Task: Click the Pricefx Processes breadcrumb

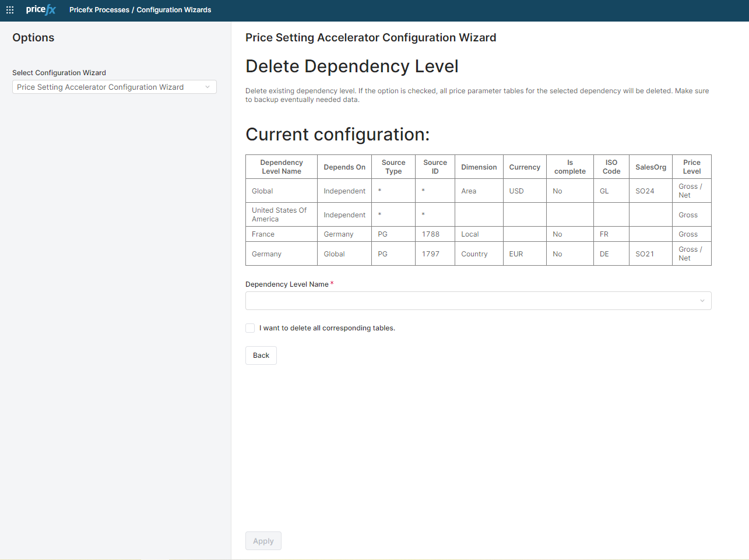Action: point(99,10)
